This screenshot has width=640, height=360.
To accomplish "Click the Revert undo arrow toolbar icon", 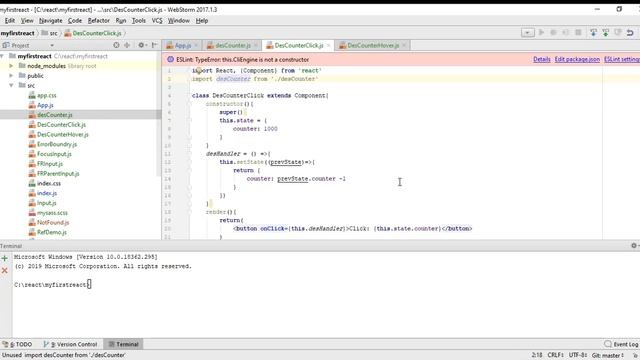I will pyautogui.click(x=630, y=33).
